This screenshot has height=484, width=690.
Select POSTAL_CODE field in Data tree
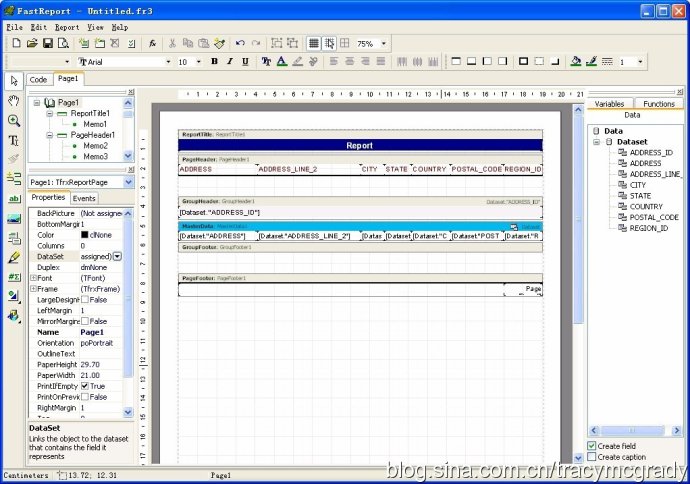click(x=653, y=217)
